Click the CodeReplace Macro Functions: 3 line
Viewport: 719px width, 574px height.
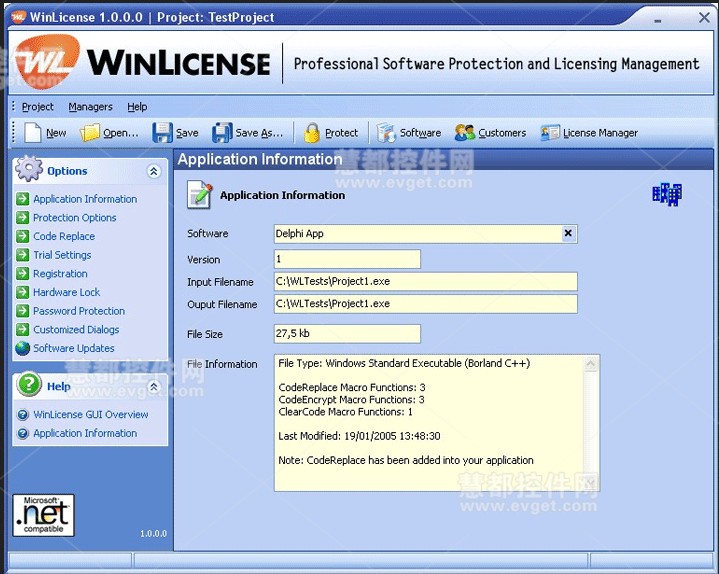point(352,387)
